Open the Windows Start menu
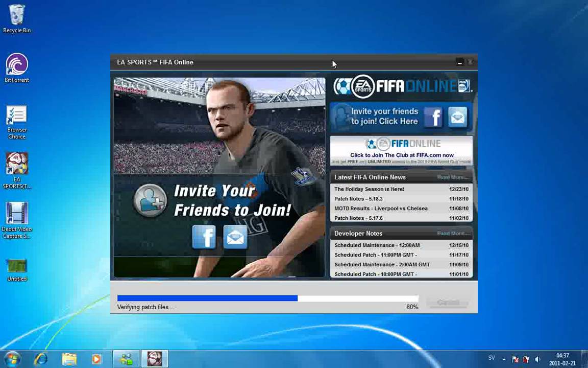The width and height of the screenshot is (588, 368). [x=12, y=359]
